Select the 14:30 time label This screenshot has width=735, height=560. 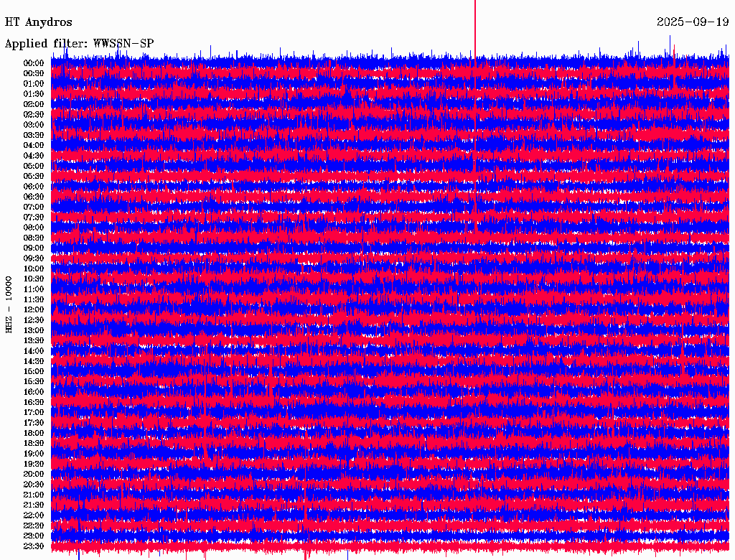pos(34,360)
